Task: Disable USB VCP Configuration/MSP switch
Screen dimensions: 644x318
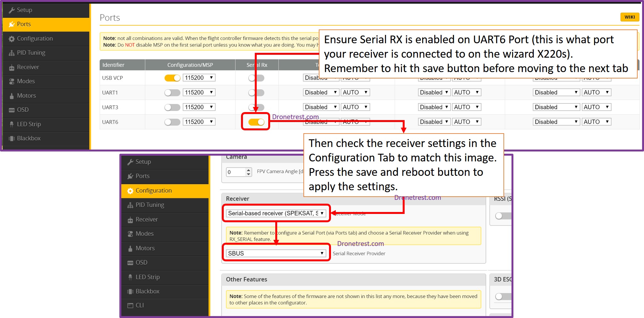Action: pos(172,78)
